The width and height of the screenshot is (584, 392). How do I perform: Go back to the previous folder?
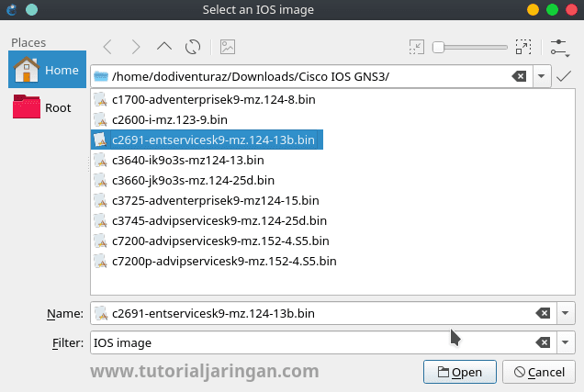pos(107,47)
